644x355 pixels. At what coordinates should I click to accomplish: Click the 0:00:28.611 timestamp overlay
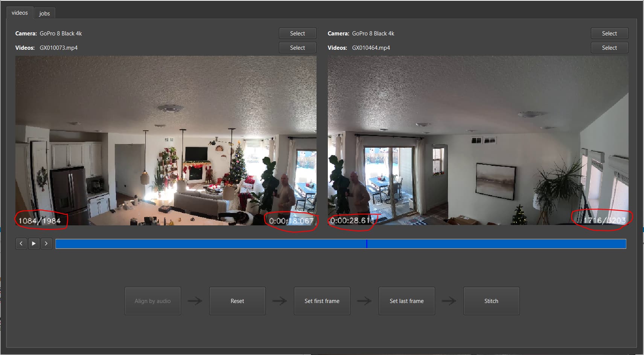(352, 220)
